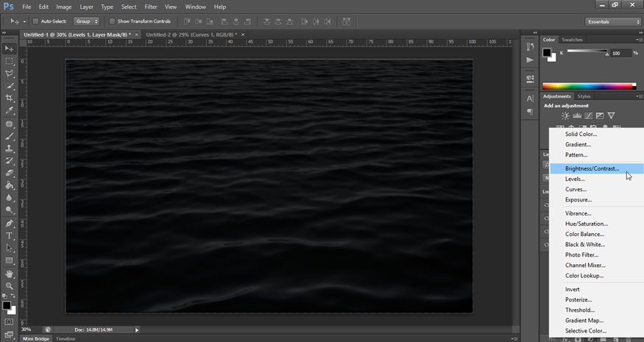Toggle Show Transform Controls checkbox
The width and height of the screenshot is (644, 342).
(x=112, y=21)
